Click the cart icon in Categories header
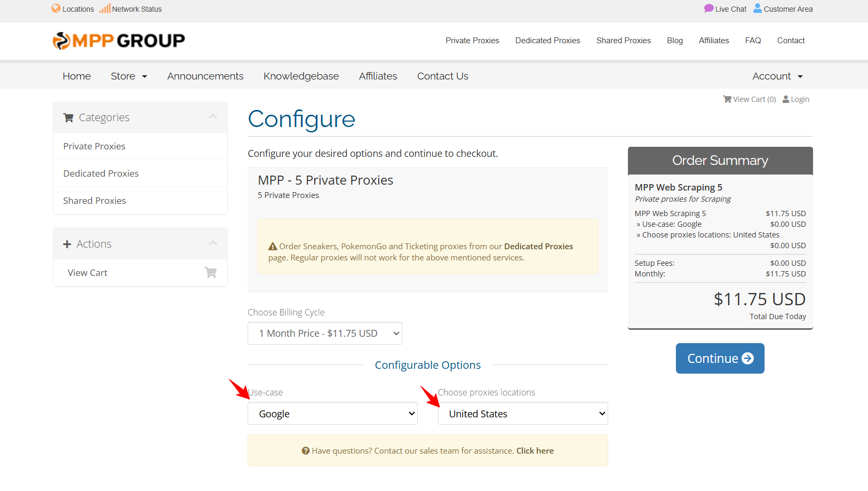This screenshot has width=868, height=491. [x=68, y=118]
